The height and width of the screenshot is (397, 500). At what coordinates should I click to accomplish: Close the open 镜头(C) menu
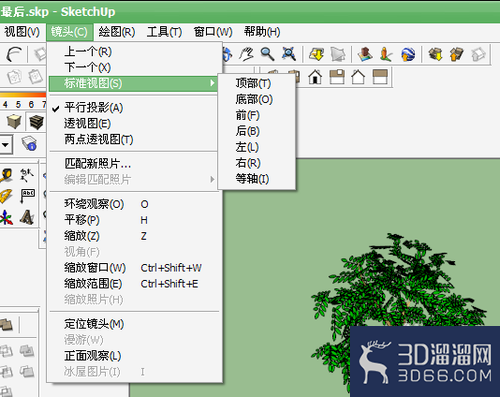point(69,32)
